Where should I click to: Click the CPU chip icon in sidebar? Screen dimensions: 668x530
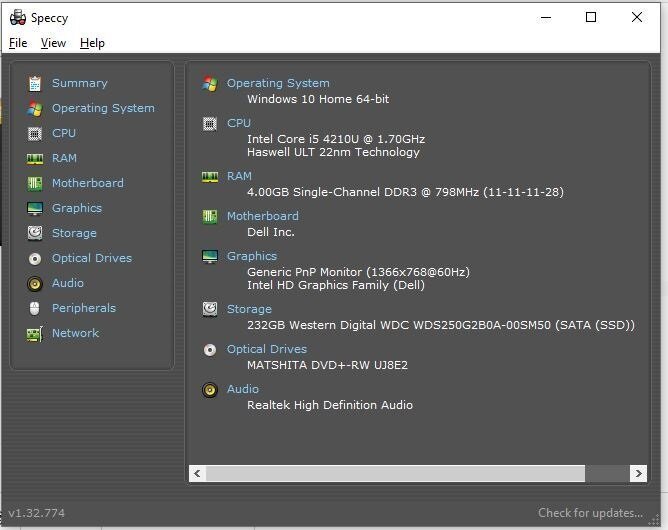(35, 134)
